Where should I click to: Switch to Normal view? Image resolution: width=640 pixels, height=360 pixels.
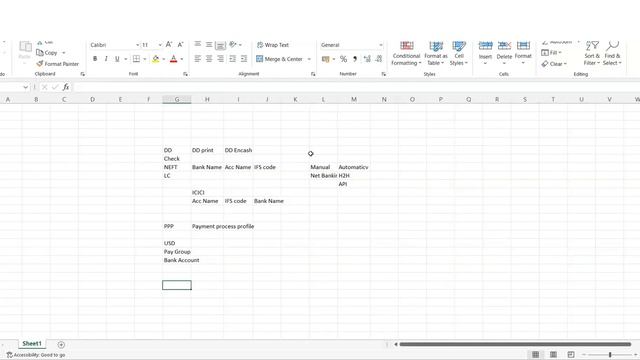[x=536, y=354]
